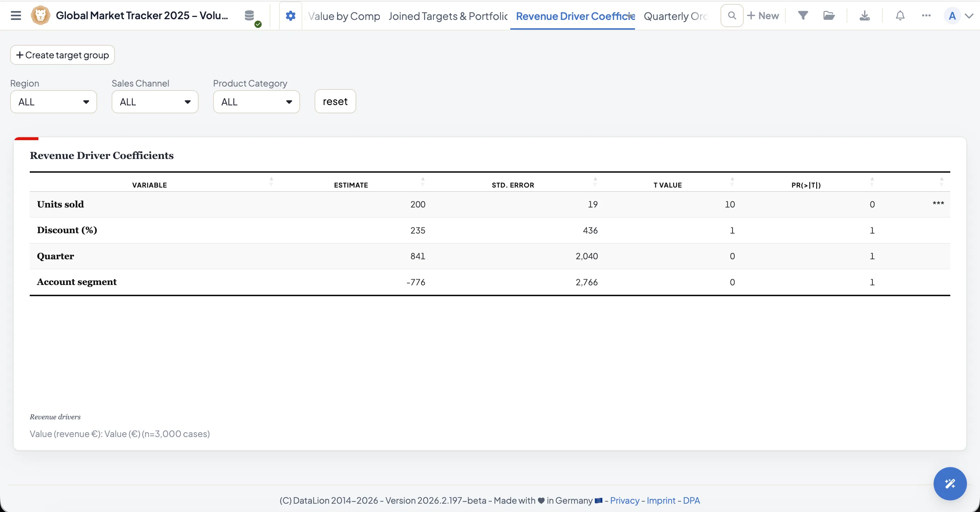This screenshot has height=512, width=980.
Task: Click std. error value 19
Action: coord(593,204)
